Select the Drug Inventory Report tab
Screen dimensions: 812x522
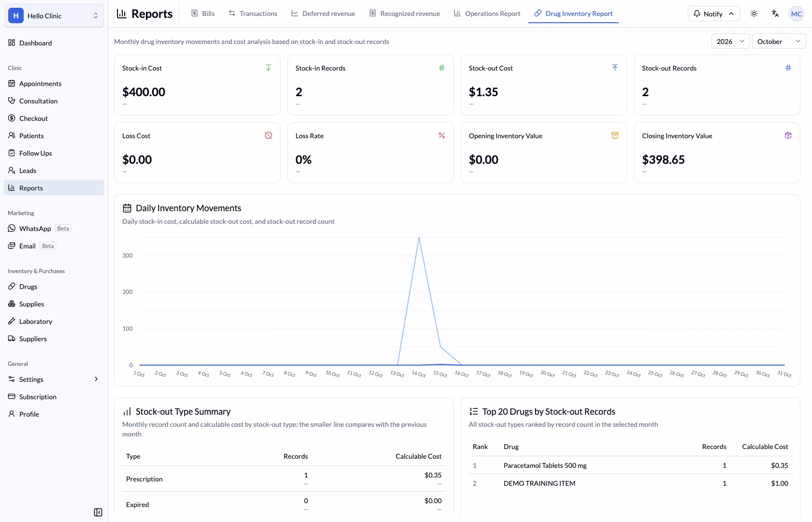tap(573, 14)
